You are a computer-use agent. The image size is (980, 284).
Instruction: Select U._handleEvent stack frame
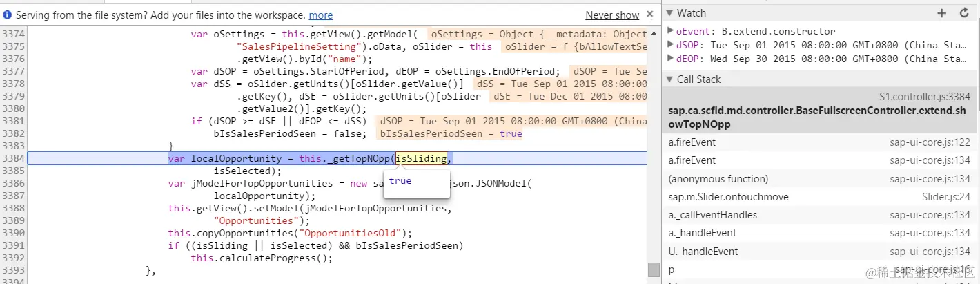(x=821, y=251)
